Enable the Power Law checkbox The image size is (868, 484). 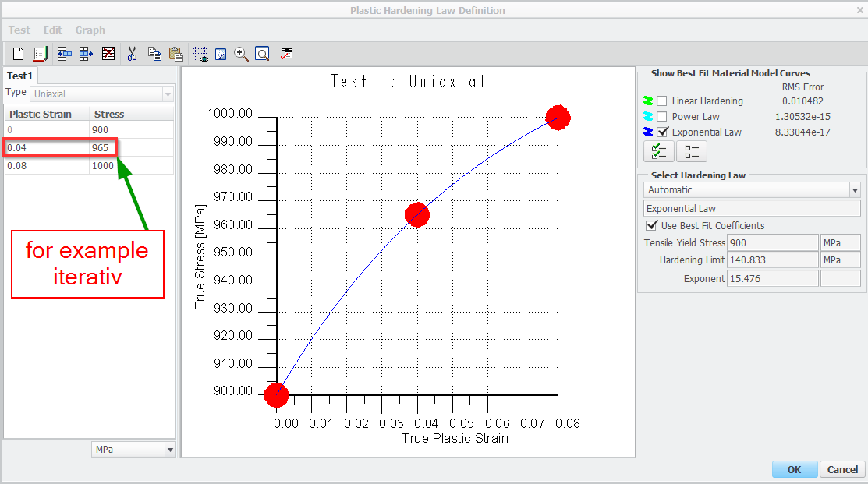tap(662, 117)
